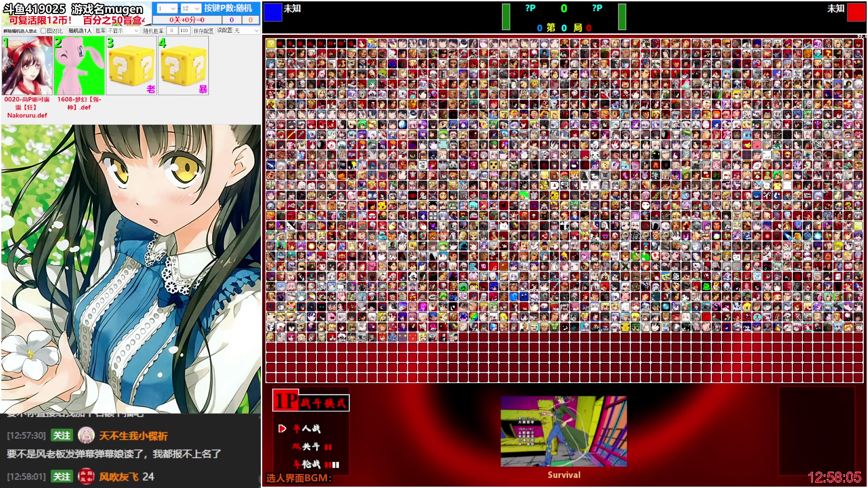Click the Survival stage preview image
This screenshot has height=488, width=868.
click(x=564, y=432)
